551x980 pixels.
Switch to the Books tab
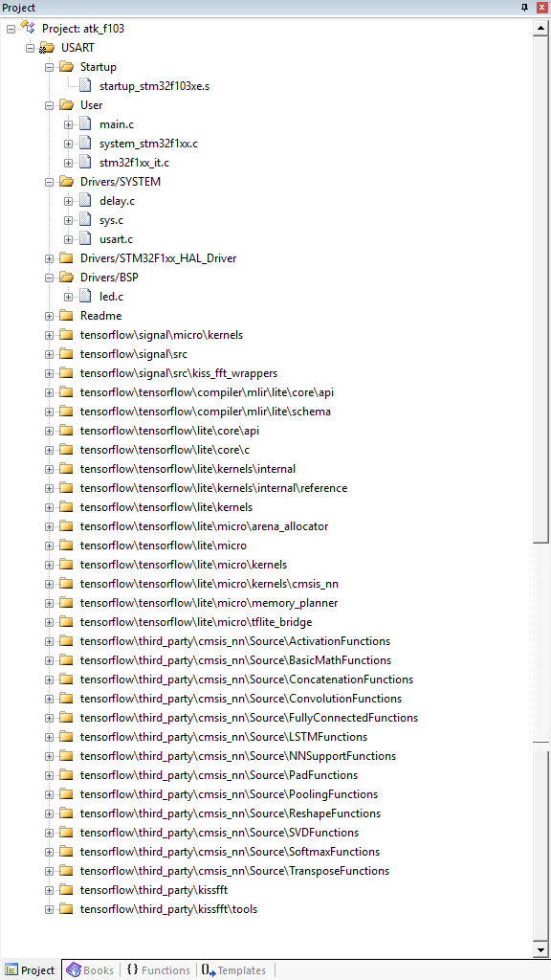point(91,970)
